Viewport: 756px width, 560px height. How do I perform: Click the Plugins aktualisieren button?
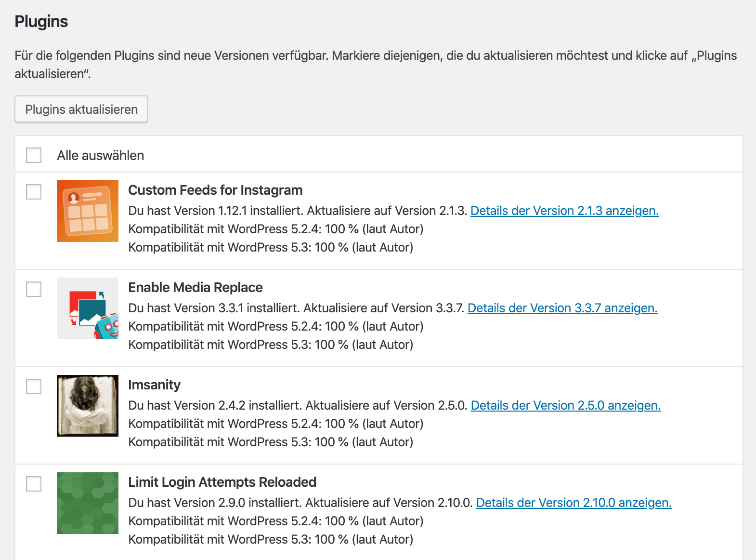tap(81, 109)
